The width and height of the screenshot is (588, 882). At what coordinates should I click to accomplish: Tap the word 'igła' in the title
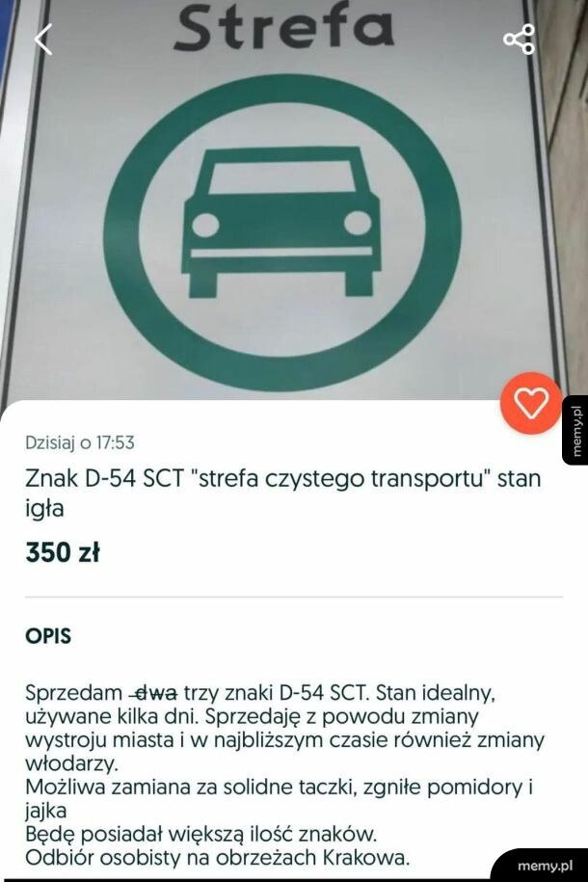pos(44,509)
